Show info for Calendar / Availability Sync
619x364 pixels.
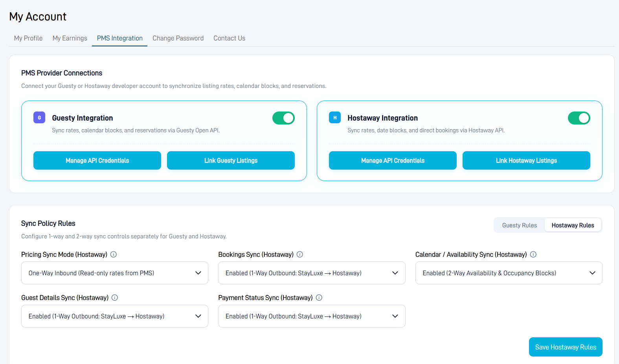(533, 254)
